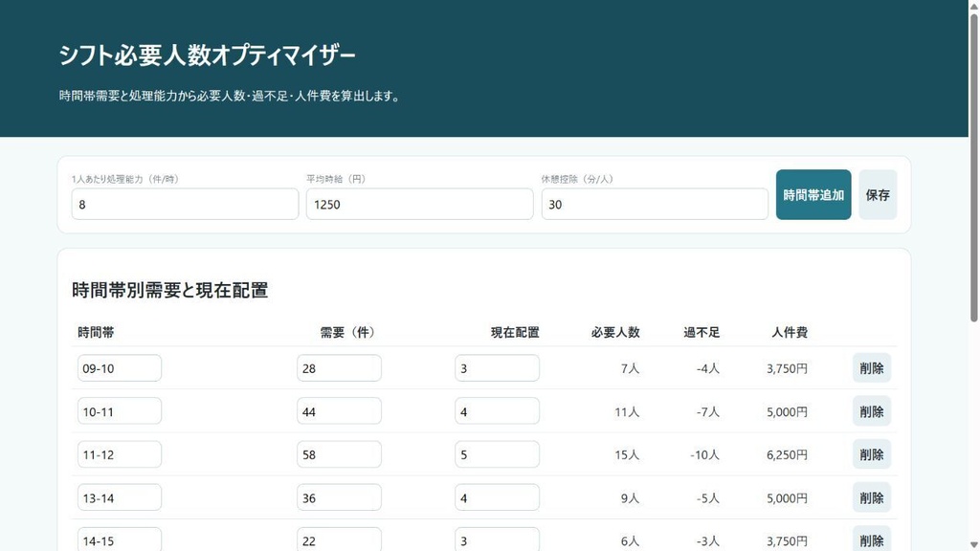Edit the 1人あたり処理能力 input field
The image size is (980, 551).
pos(185,205)
